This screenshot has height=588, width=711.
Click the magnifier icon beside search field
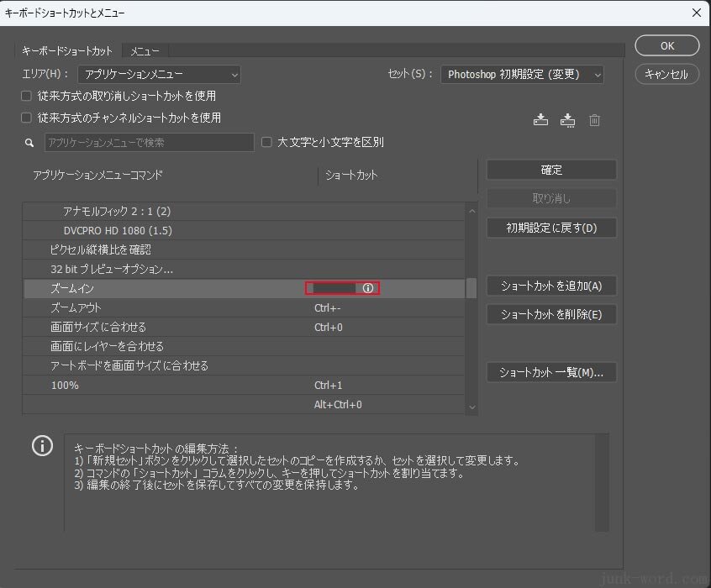point(29,143)
